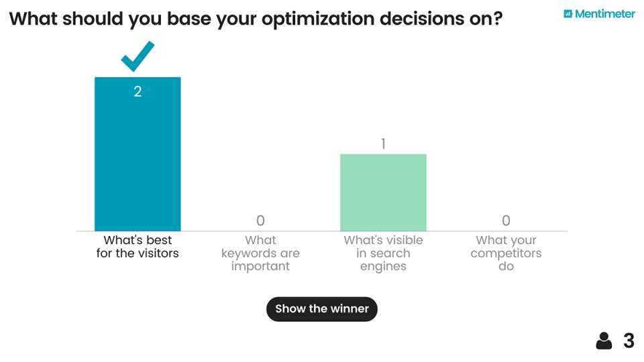Click the "What keywords are important" label
644x362 pixels.
tap(260, 253)
